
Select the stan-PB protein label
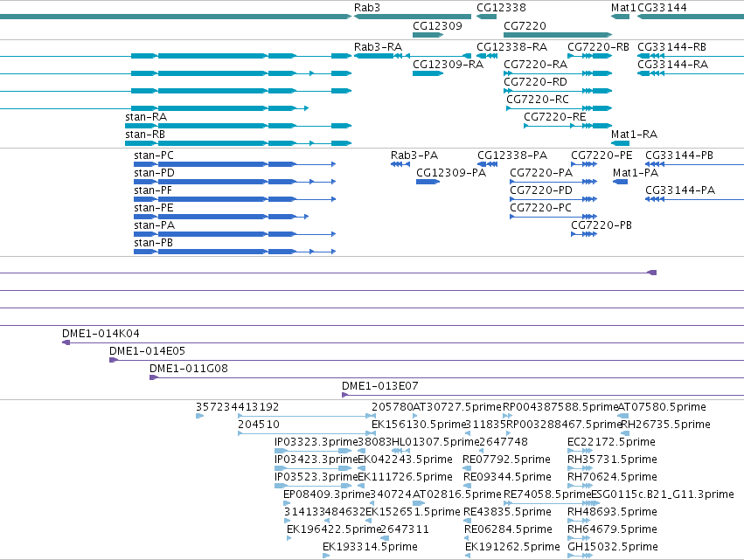pos(153,243)
